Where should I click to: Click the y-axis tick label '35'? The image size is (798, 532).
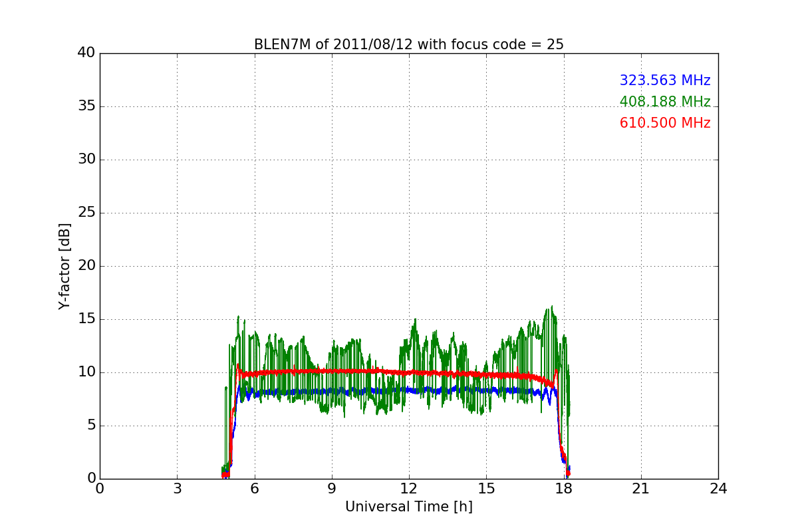click(x=86, y=106)
